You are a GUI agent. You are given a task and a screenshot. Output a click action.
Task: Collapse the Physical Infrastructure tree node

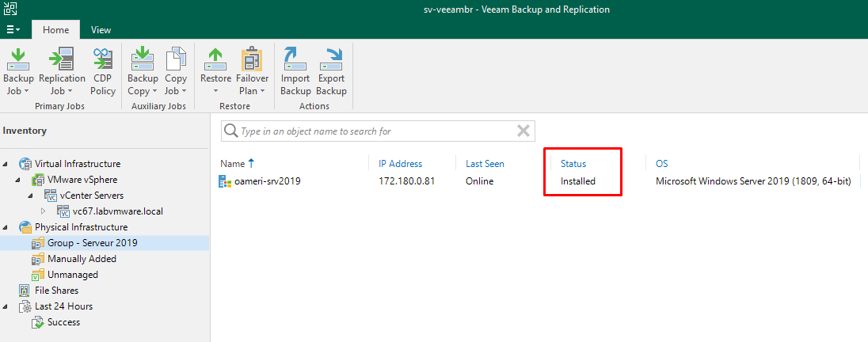pyautogui.click(x=6, y=227)
